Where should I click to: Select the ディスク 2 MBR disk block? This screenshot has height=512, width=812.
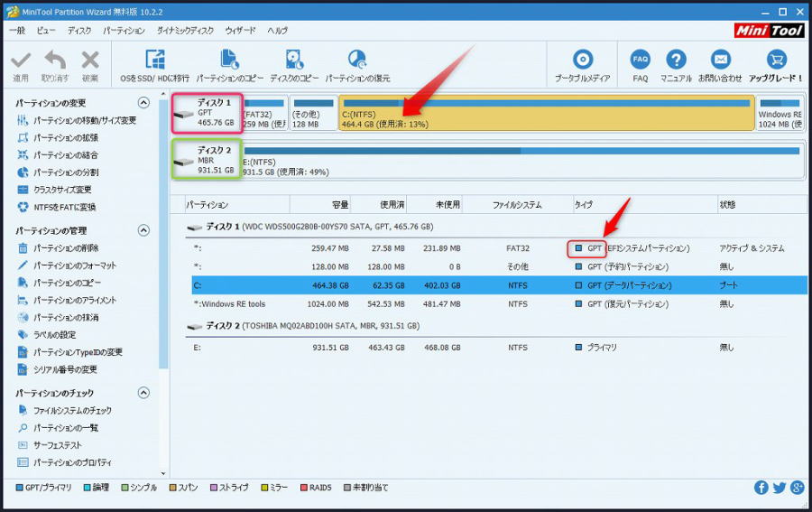207,160
